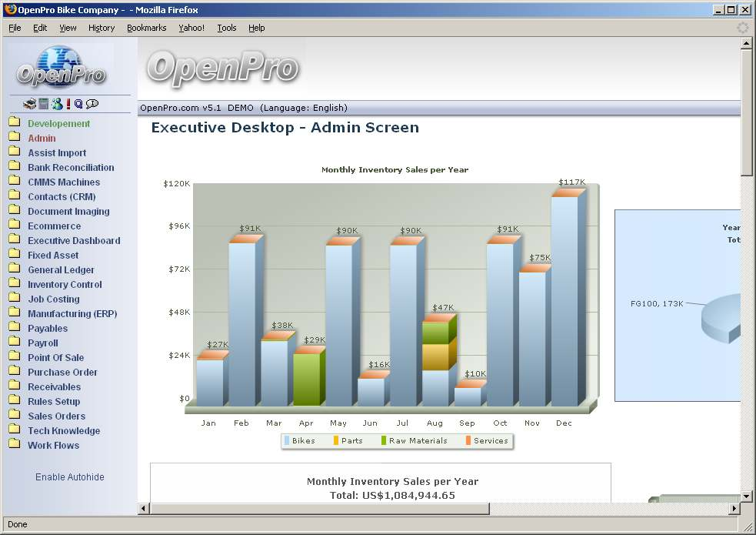Screen dimensions: 756x535
Task: Expand the General Ledger folder
Action: pyautogui.click(x=61, y=270)
